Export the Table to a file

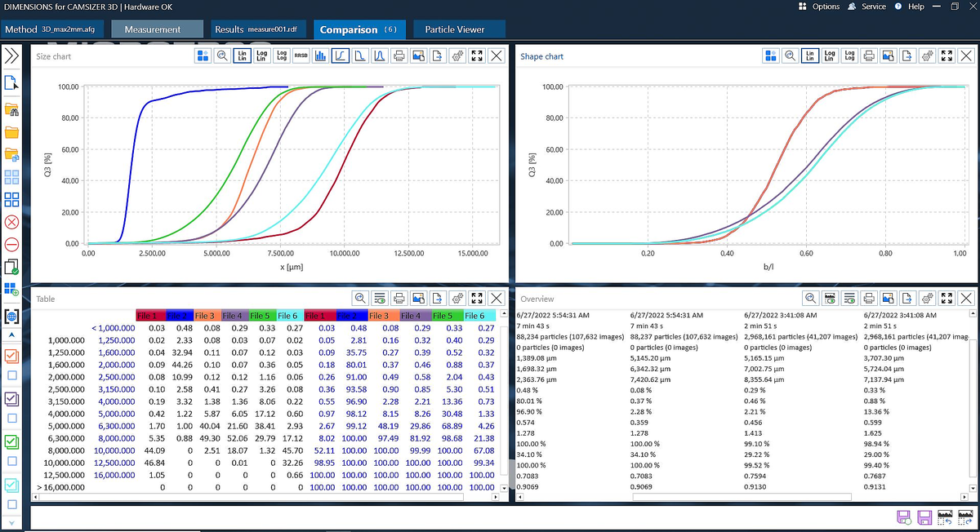[x=436, y=299]
